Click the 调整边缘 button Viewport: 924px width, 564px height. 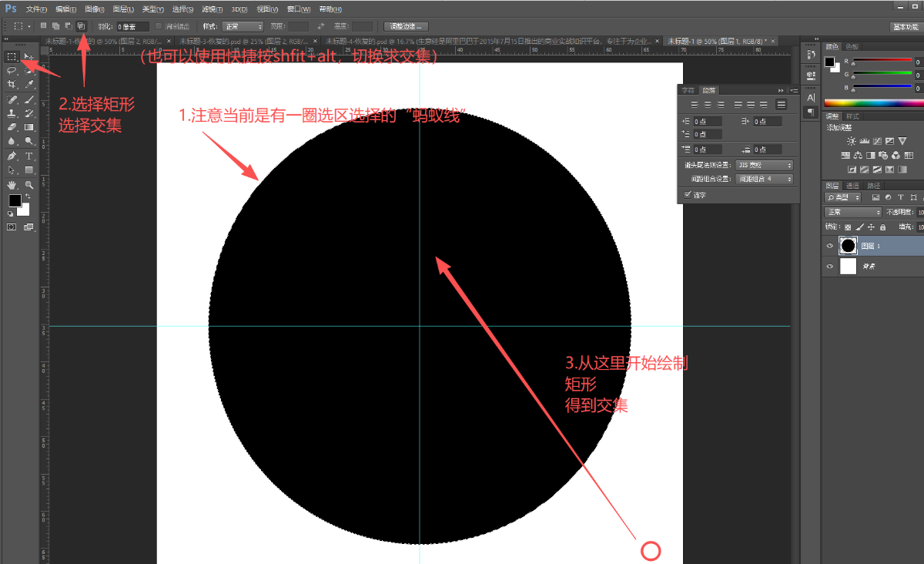[x=406, y=26]
